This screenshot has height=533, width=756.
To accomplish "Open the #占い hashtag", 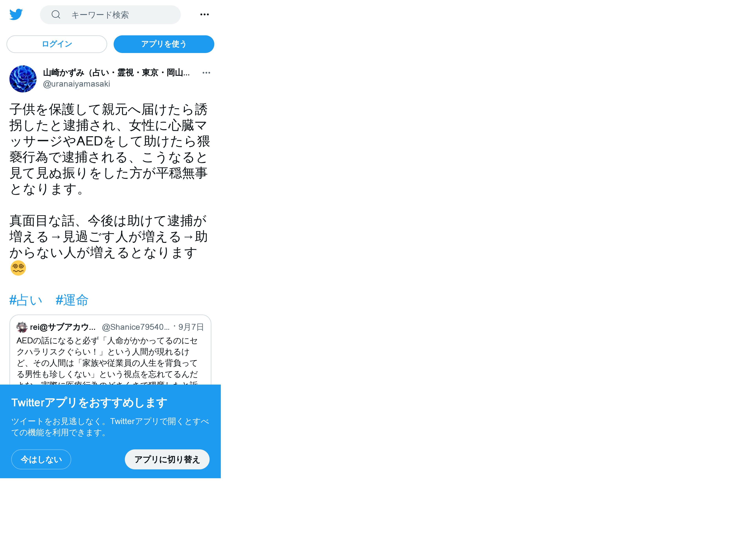I will [26, 300].
